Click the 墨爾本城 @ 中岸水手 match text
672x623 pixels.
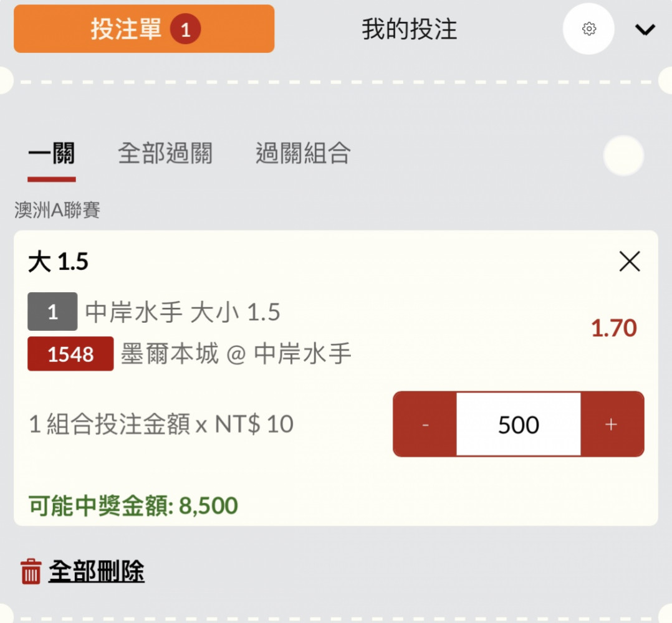click(x=236, y=354)
